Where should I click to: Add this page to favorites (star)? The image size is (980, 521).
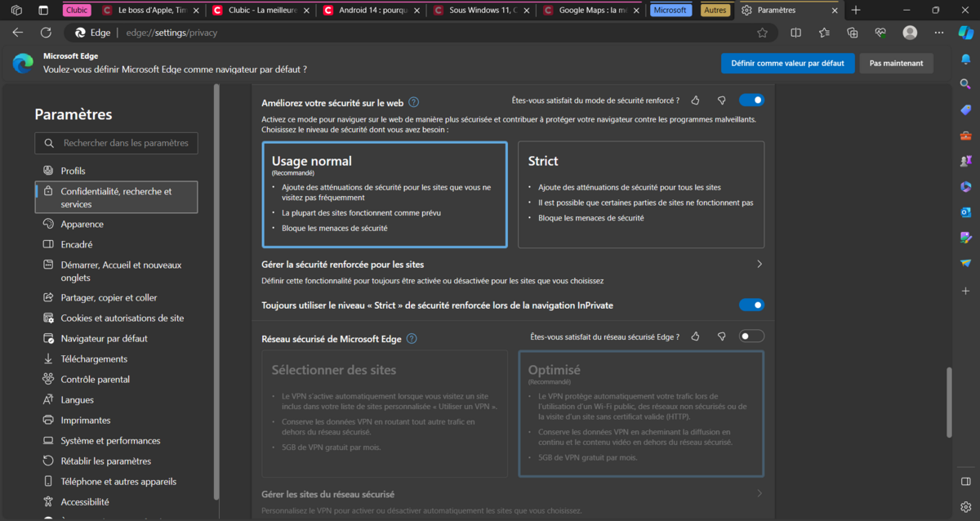(762, 33)
